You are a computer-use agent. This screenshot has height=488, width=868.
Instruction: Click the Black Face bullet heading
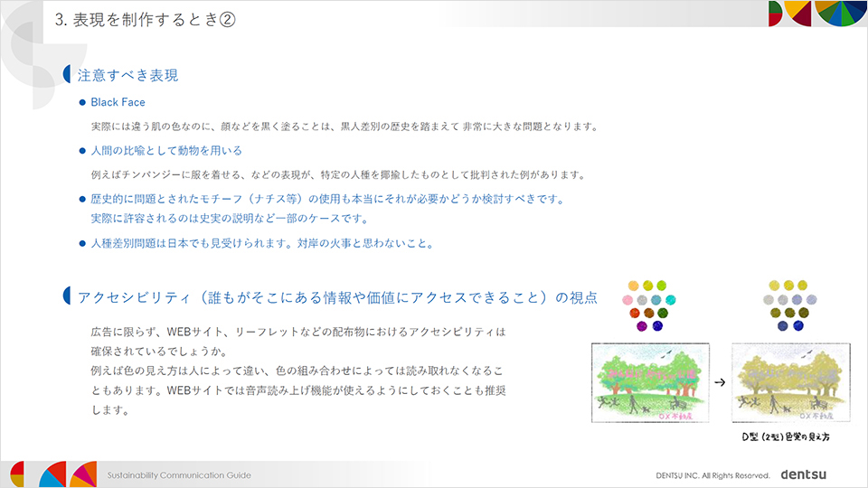pyautogui.click(x=118, y=103)
